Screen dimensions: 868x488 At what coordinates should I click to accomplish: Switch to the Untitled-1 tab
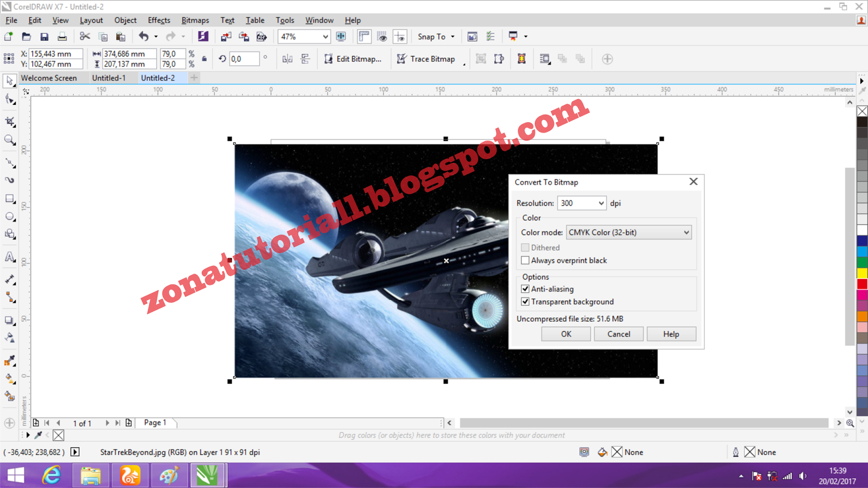[108, 78]
